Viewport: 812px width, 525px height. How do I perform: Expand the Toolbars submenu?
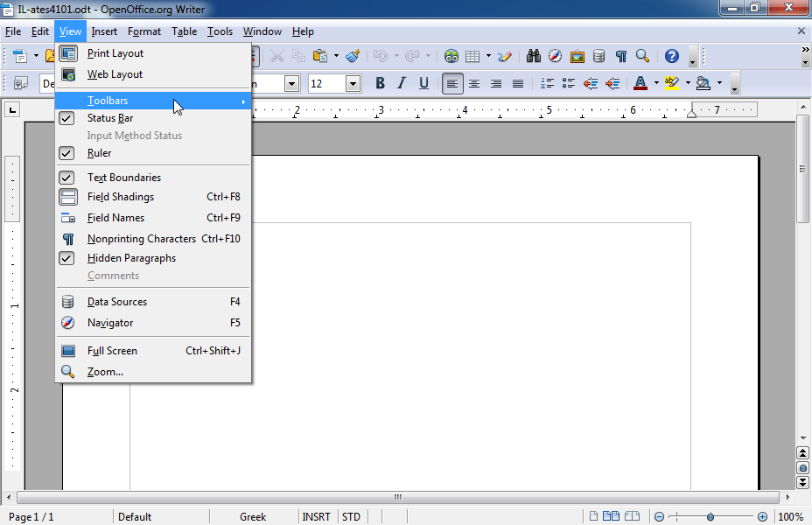[153, 101]
